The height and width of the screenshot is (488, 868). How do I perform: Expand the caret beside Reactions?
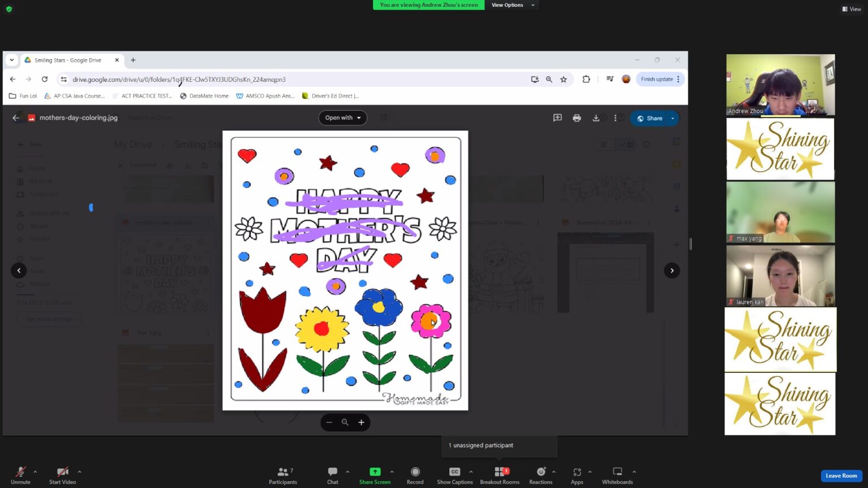coord(554,472)
